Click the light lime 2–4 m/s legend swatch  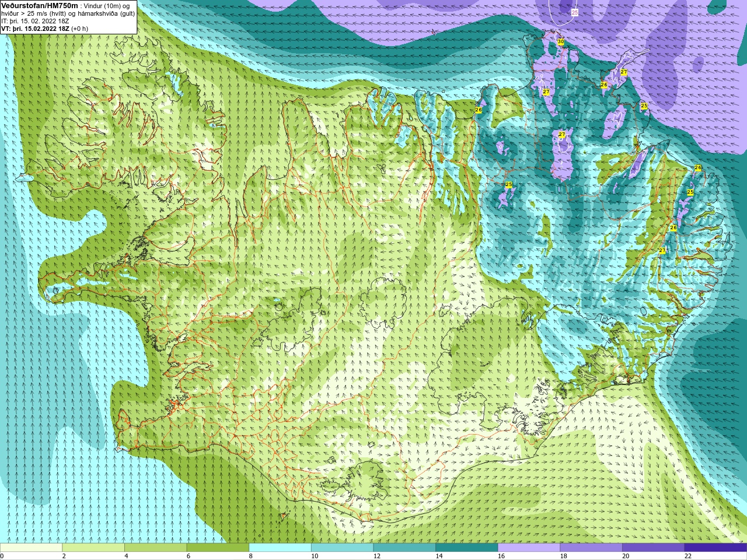point(93,548)
